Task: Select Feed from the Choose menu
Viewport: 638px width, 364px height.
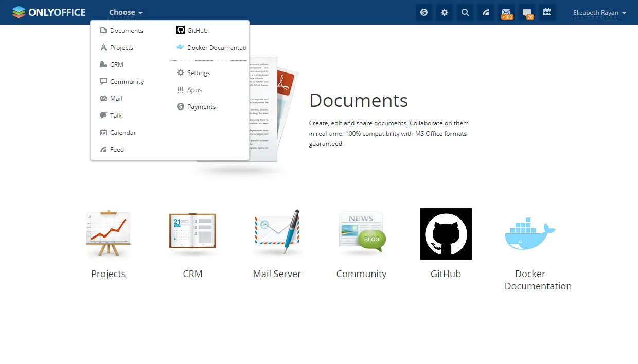Action: 112,150
